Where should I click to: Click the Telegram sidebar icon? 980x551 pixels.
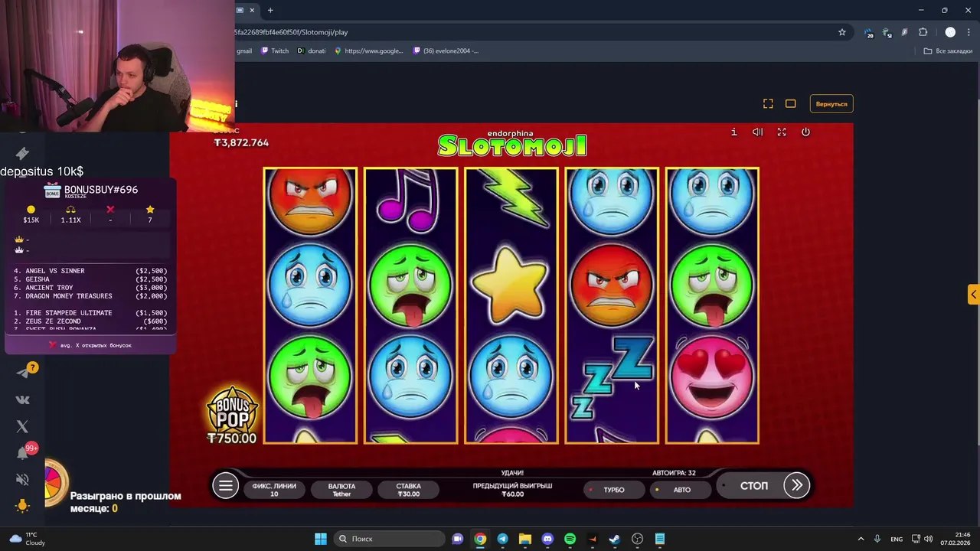(x=23, y=373)
